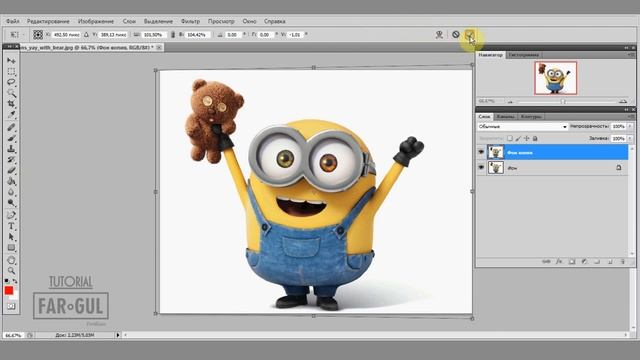The height and width of the screenshot is (360, 640).
Task: Toggle lock transparent pixels
Action: pyautogui.click(x=510, y=138)
